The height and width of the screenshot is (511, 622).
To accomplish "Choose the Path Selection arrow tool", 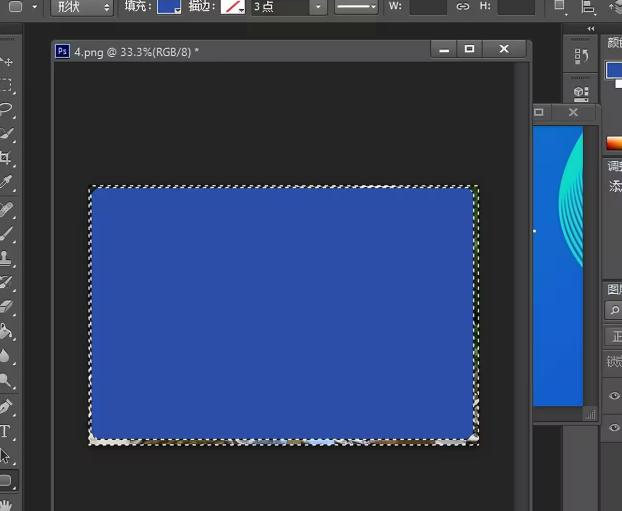I will point(7,456).
